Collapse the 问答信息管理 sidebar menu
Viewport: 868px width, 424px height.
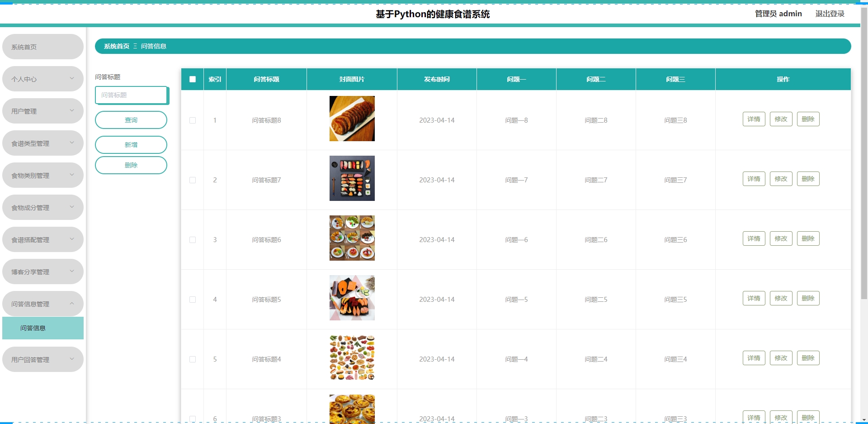pos(43,304)
